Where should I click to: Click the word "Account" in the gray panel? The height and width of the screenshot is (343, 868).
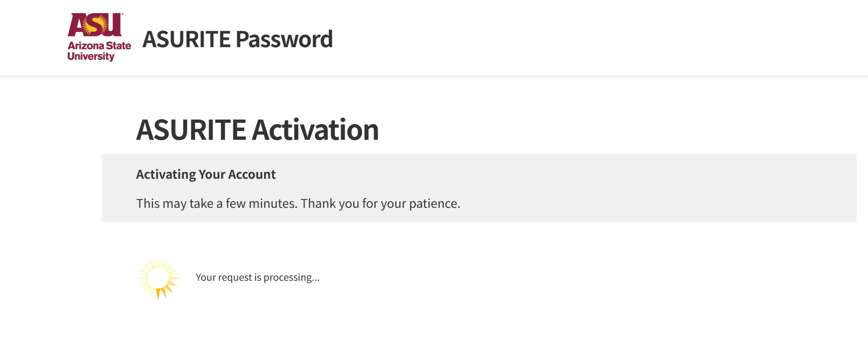[252, 174]
